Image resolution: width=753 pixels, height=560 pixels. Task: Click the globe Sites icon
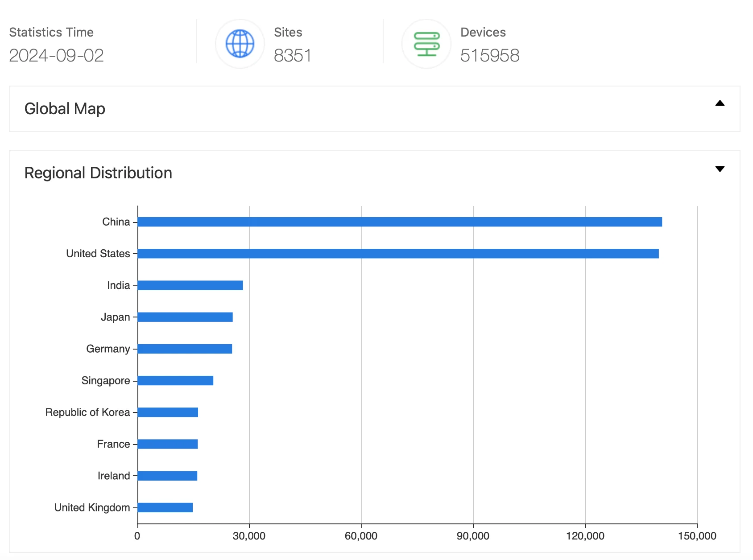pyautogui.click(x=240, y=44)
